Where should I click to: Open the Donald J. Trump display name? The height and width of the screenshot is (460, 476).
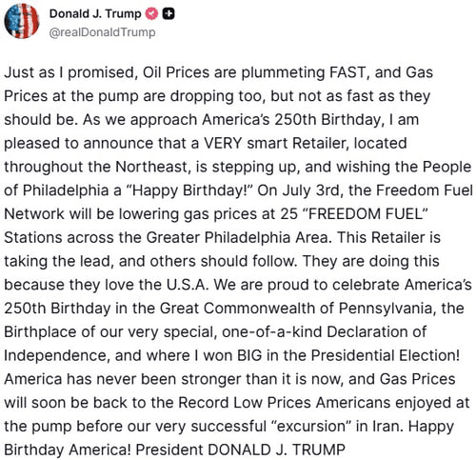95,13
